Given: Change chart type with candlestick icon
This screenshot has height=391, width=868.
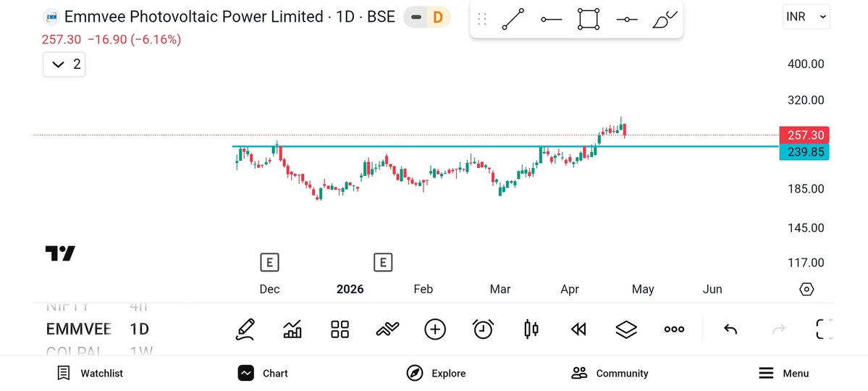Looking at the screenshot, I should pos(531,329).
